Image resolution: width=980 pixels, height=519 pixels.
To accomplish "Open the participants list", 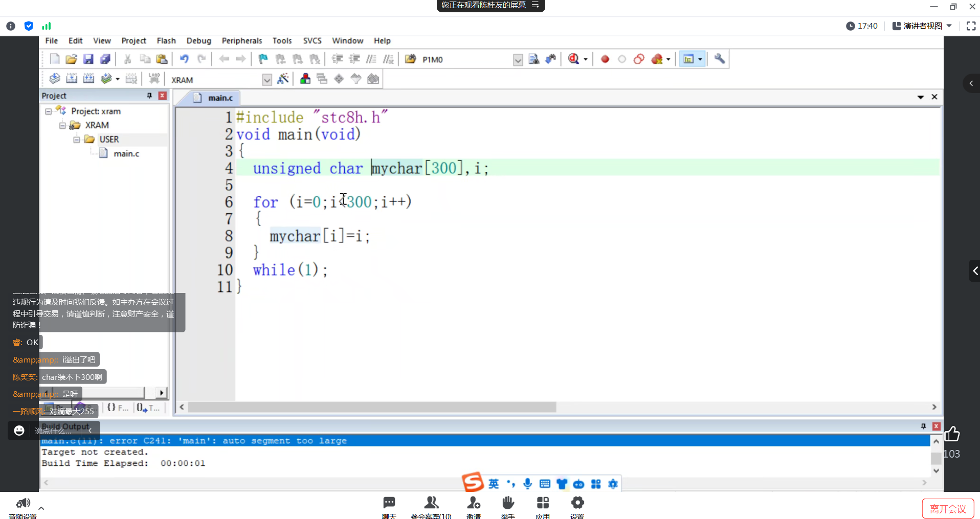I will 431,507.
